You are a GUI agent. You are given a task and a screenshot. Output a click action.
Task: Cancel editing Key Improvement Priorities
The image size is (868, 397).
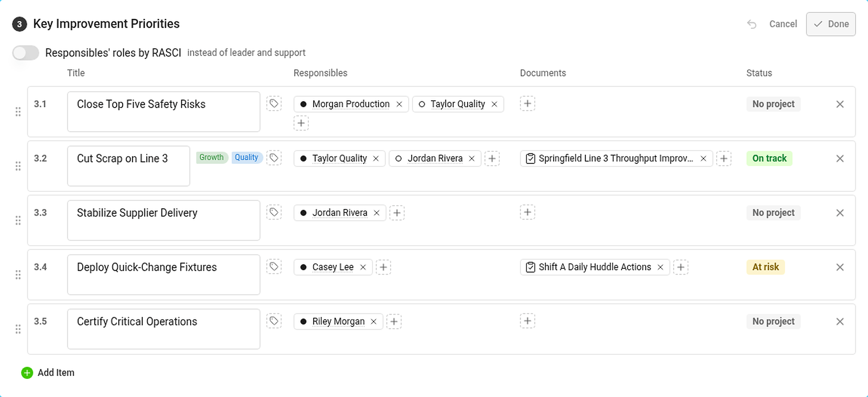coord(783,24)
